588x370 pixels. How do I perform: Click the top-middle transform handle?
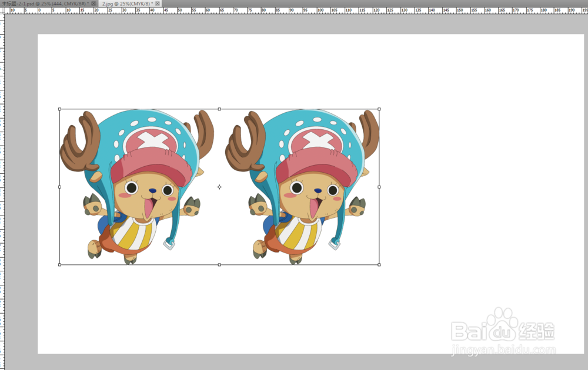click(x=219, y=109)
